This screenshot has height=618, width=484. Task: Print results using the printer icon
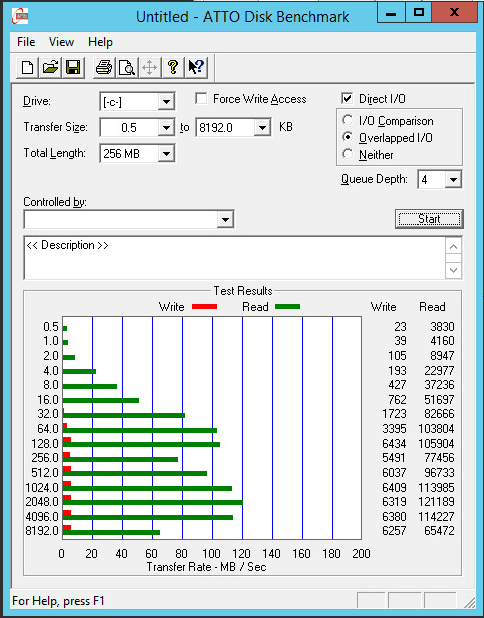tap(104, 67)
